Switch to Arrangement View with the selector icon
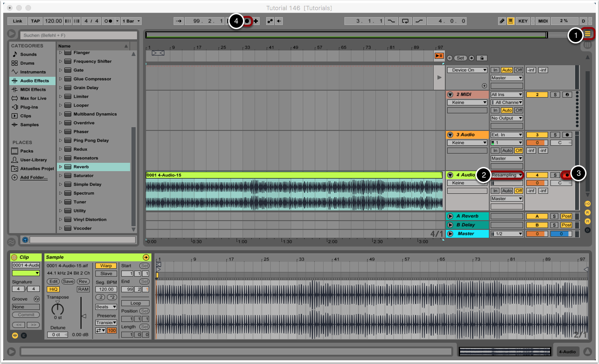The width and height of the screenshot is (599, 364). pos(588,33)
